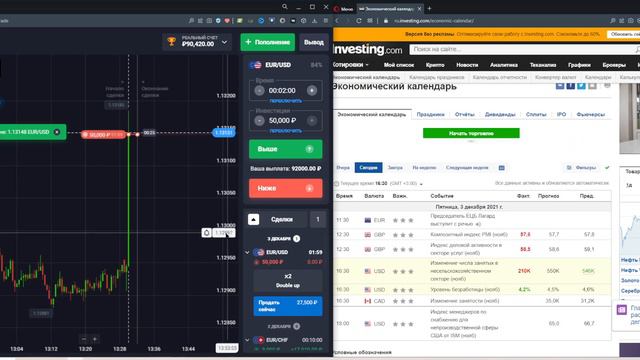Zoom out chart with minus icon

click(84, 339)
